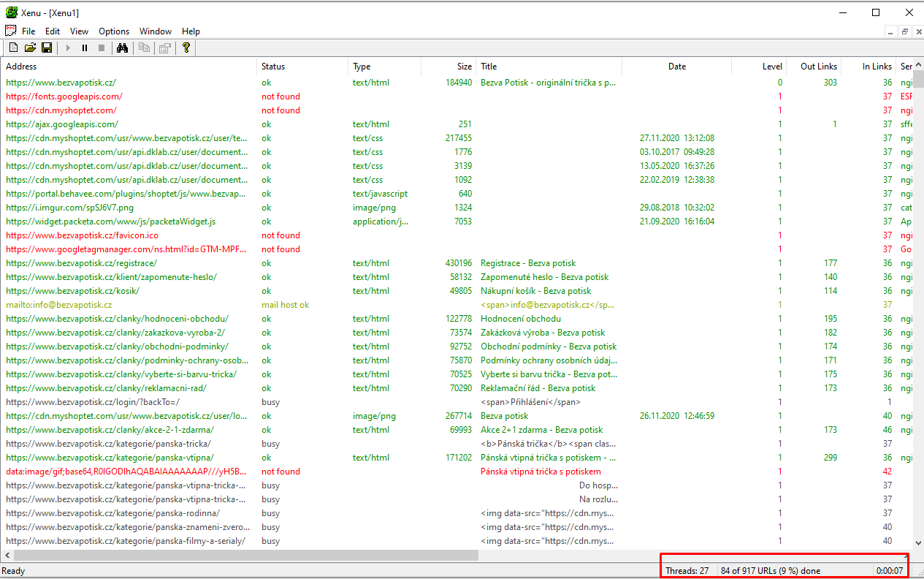Viewport: 924px width, 579px height.
Task: Click the title 'Nákupní košík - Bezva potisk'
Action: (536, 291)
